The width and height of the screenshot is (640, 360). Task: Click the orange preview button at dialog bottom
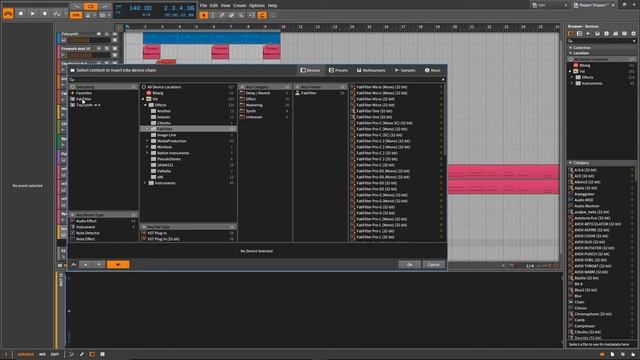(x=118, y=264)
